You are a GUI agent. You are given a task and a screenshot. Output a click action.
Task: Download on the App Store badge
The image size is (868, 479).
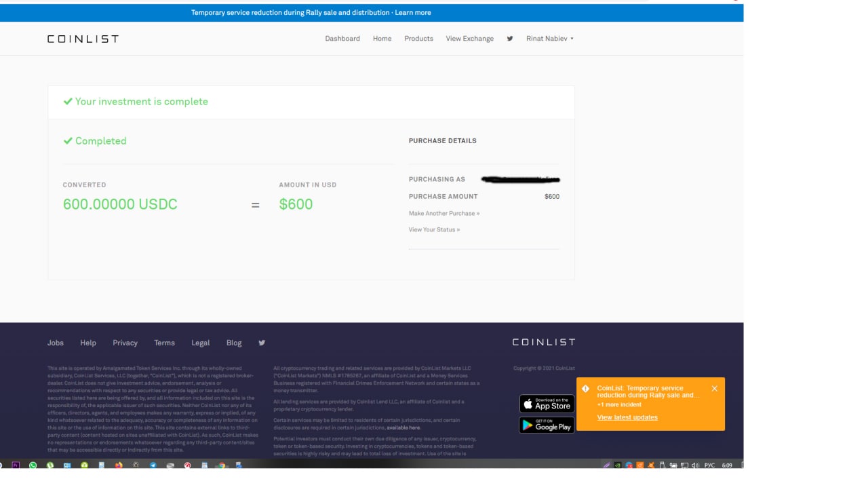547,404
